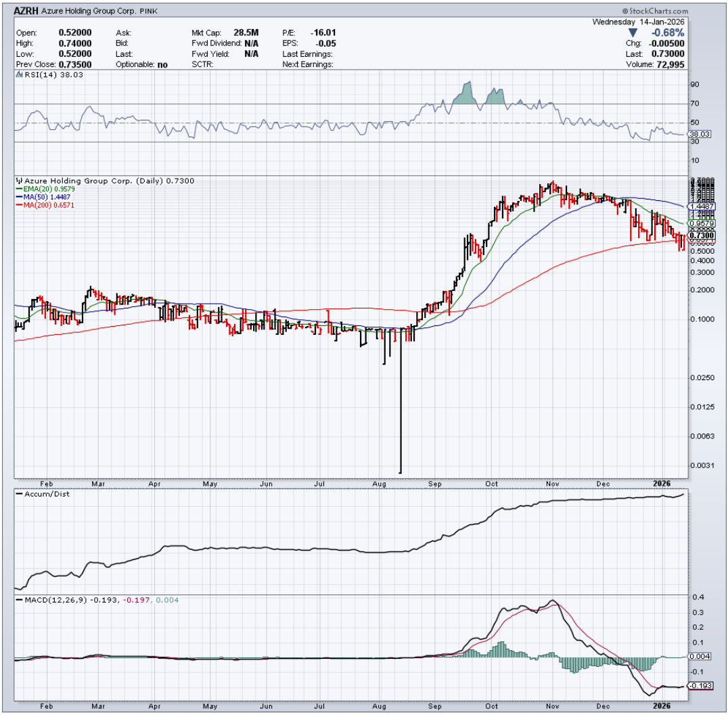The width and height of the screenshot is (728, 715).
Task: Click the 0.9579 green price tag on axis
Action: click(x=702, y=223)
